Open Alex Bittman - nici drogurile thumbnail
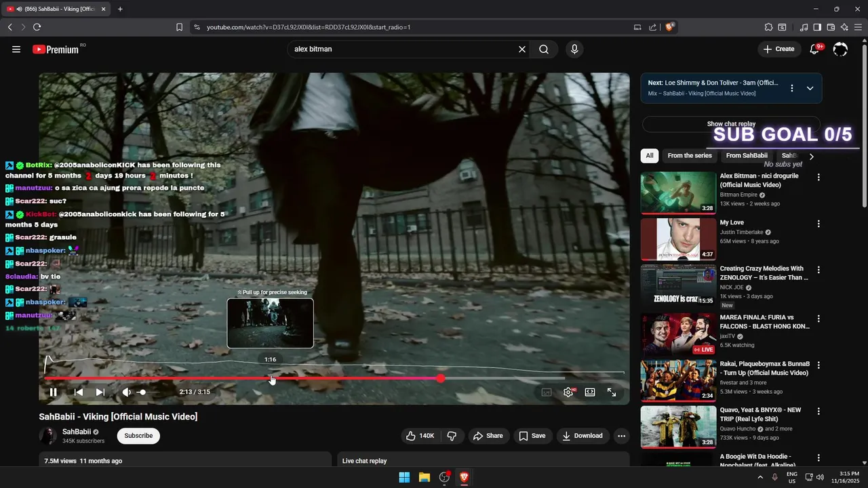 [678, 192]
